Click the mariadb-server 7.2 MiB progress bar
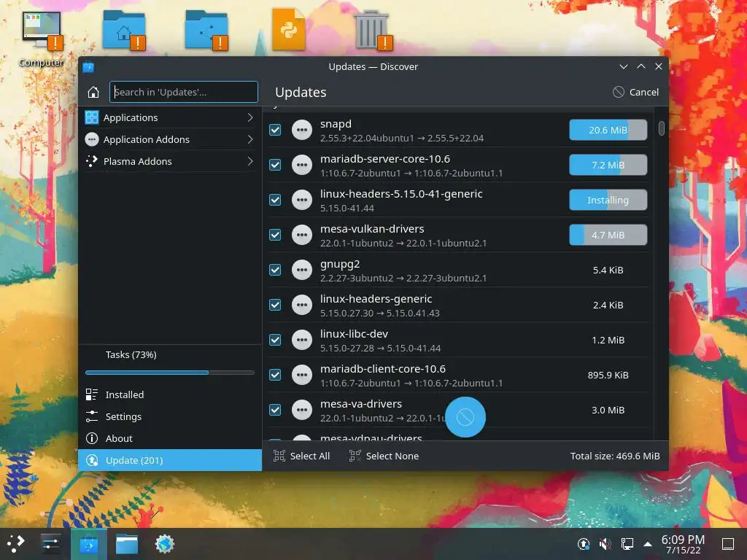747x560 pixels. [608, 165]
